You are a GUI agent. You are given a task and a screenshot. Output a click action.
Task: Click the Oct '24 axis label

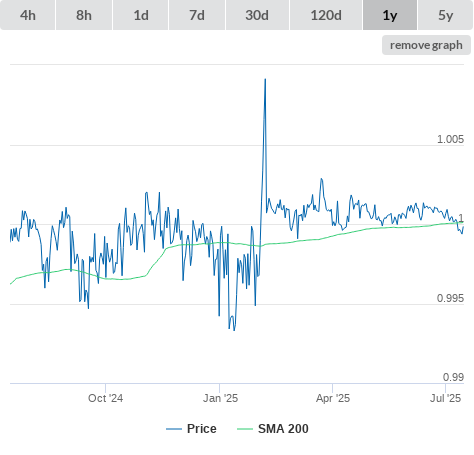coord(105,398)
